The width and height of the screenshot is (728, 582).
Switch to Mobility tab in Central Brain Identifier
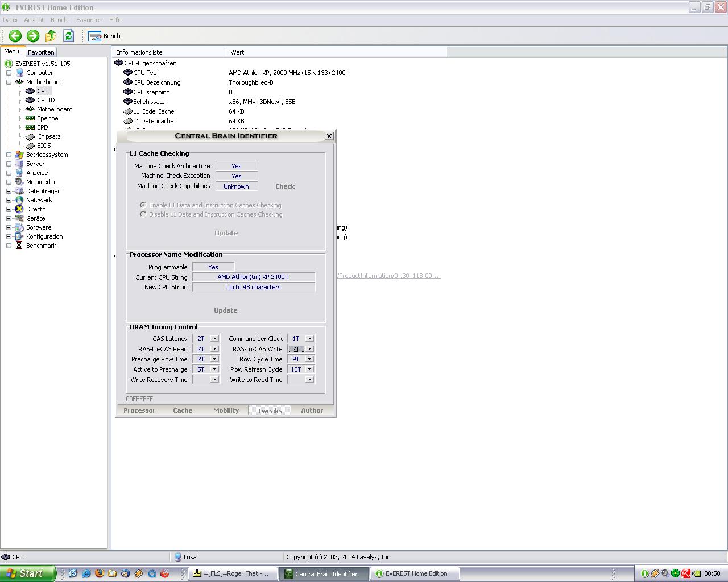226,410
